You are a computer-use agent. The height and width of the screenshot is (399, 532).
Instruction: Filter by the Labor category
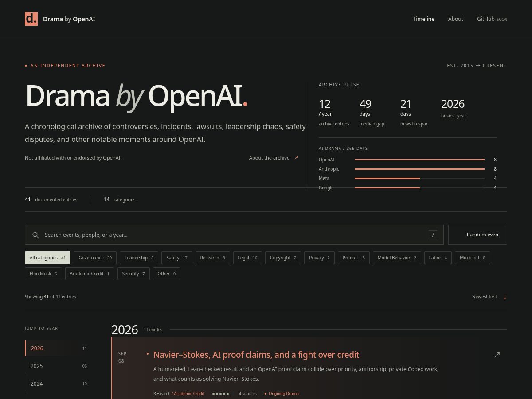(x=438, y=258)
